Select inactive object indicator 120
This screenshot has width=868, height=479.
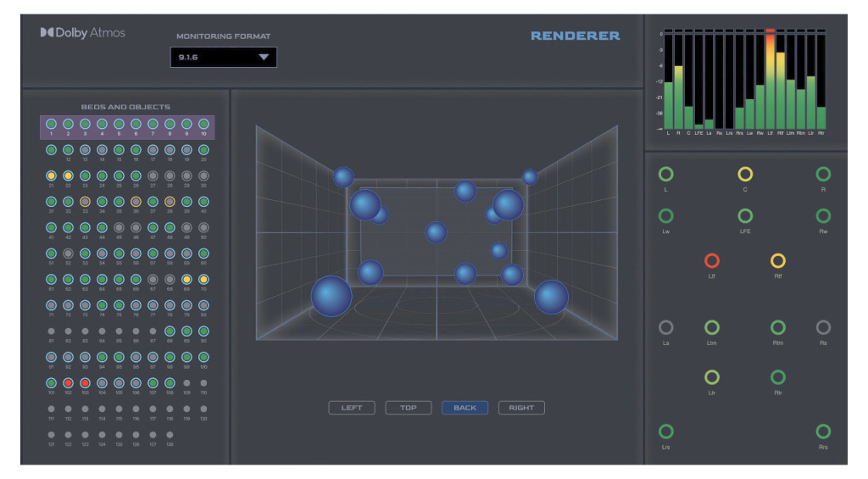203,409
